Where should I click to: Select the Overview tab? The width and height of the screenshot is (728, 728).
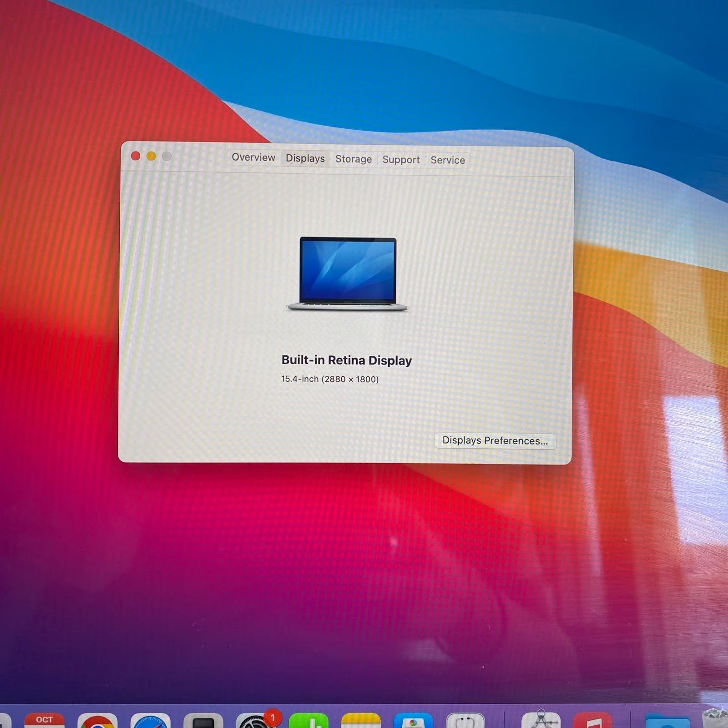pos(253,158)
